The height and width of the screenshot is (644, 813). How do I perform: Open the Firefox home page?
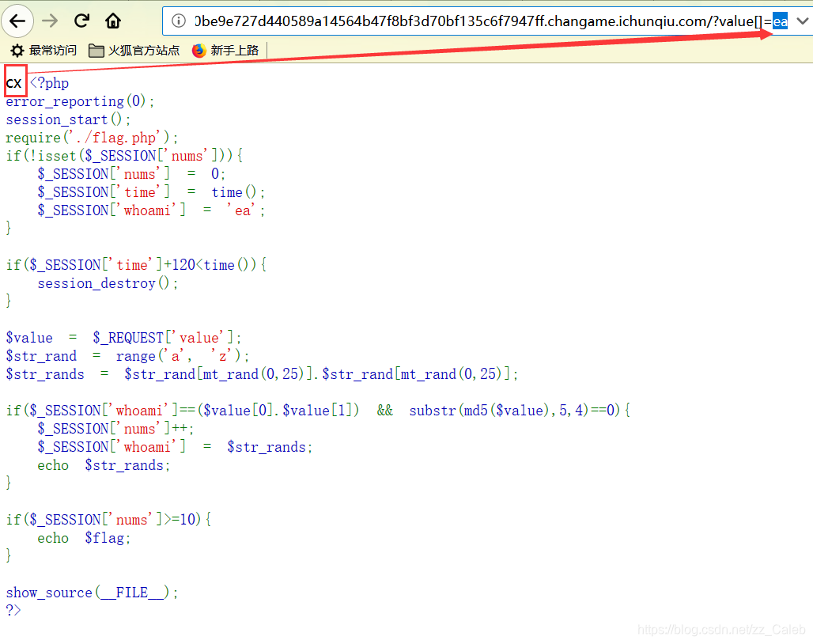tap(113, 21)
